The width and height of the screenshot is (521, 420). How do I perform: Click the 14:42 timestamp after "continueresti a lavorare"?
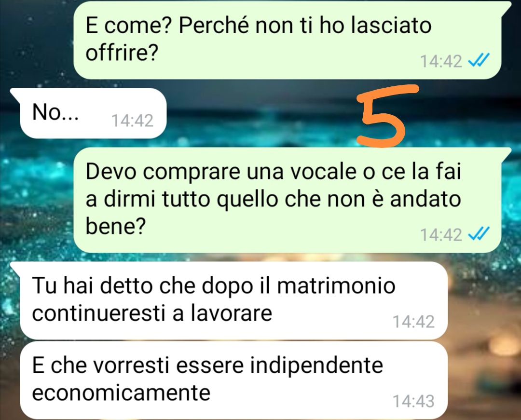pyautogui.click(x=413, y=322)
